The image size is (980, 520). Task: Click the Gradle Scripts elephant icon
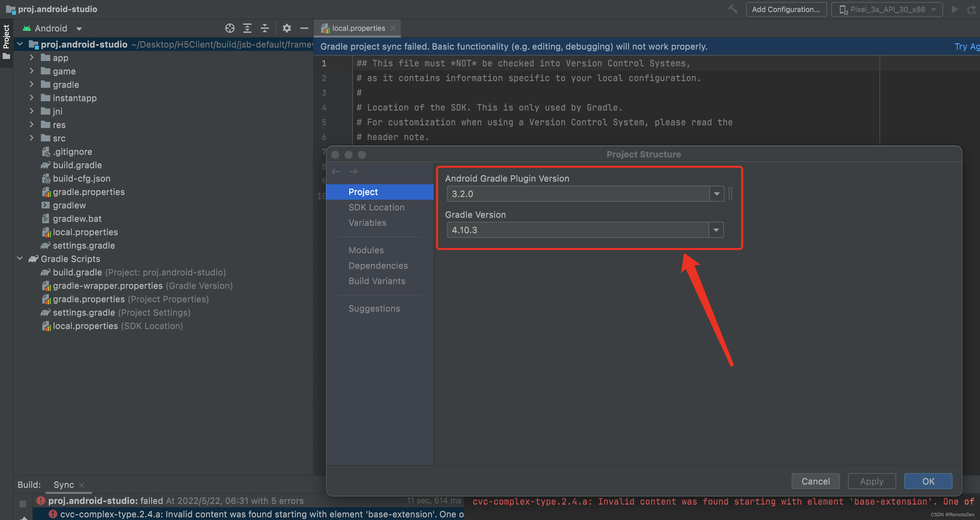(34, 259)
